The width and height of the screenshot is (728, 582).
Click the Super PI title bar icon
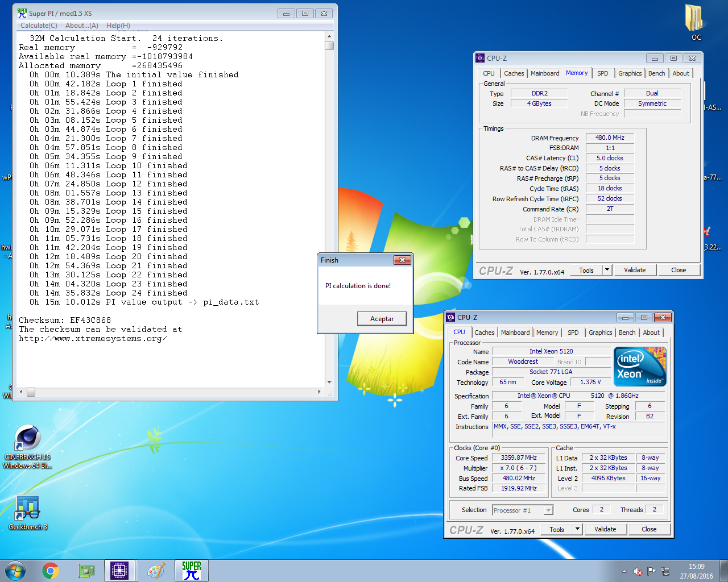click(22, 13)
